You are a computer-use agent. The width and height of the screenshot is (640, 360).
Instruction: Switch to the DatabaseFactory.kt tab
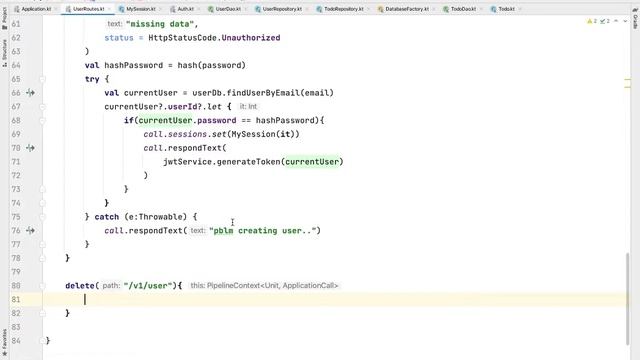click(407, 9)
